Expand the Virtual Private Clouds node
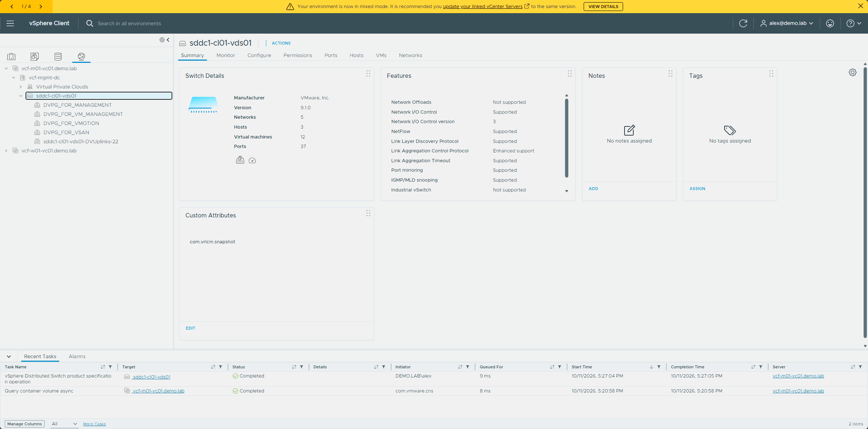 click(x=21, y=87)
